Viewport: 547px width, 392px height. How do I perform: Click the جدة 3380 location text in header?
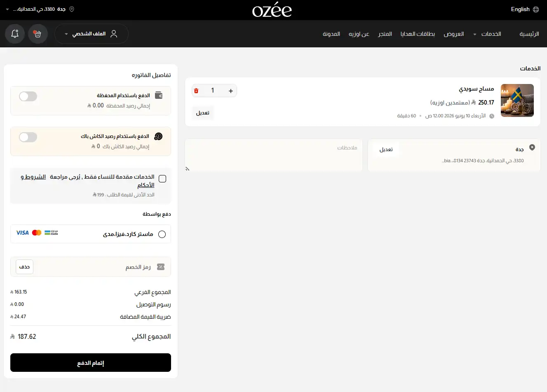(39, 9)
